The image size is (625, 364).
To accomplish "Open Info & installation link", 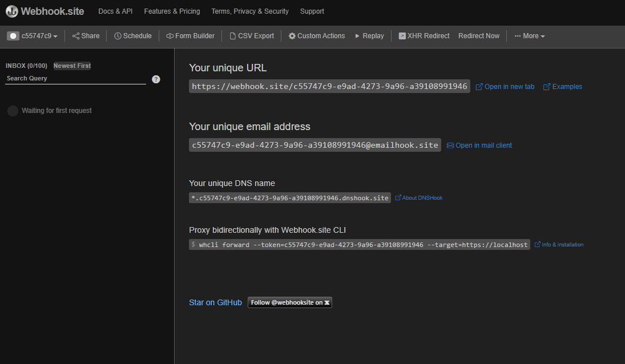I will 559,245.
